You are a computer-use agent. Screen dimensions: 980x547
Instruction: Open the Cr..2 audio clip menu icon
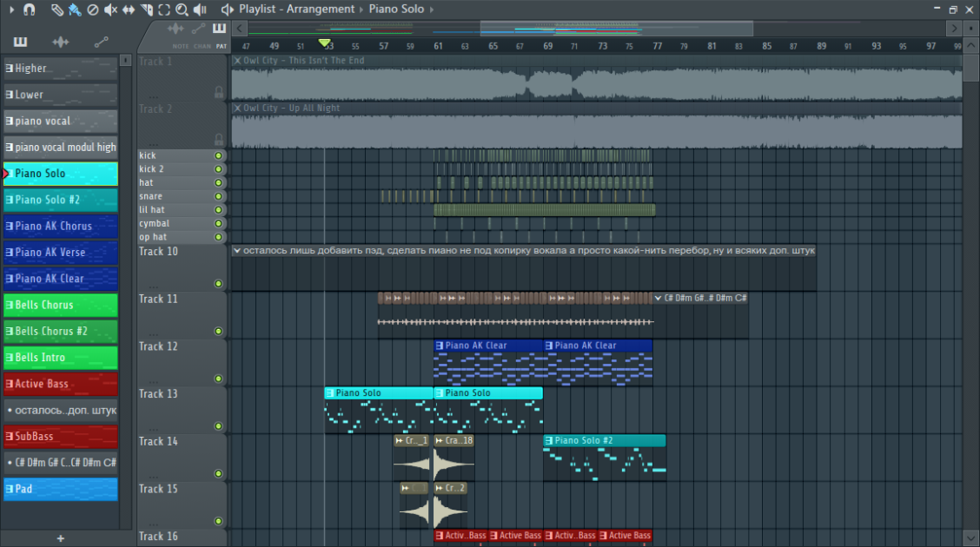coord(440,488)
